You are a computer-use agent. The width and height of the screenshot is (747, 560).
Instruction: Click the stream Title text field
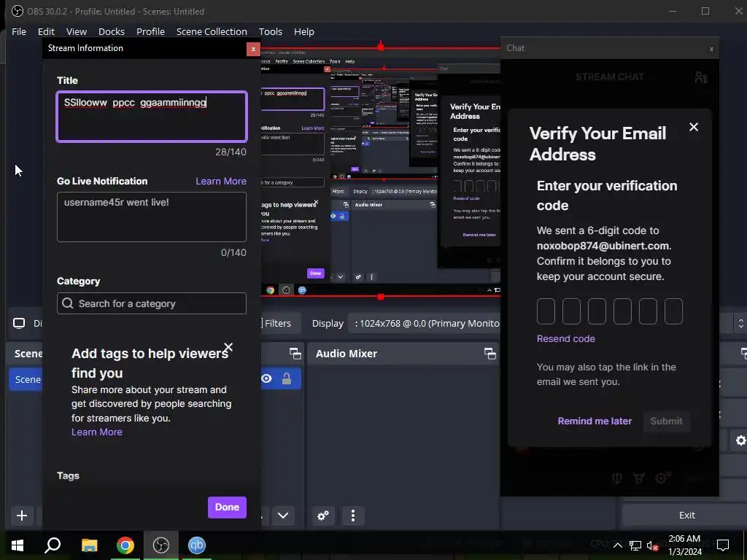(x=152, y=117)
